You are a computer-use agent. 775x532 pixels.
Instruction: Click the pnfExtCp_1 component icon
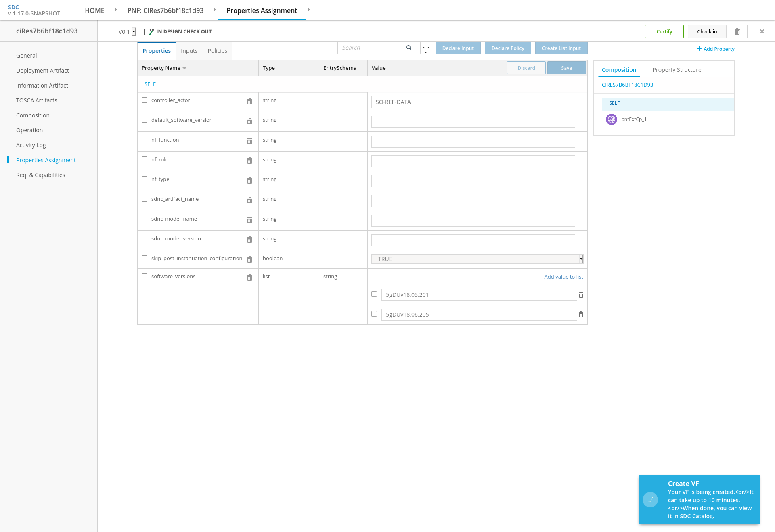pos(612,119)
